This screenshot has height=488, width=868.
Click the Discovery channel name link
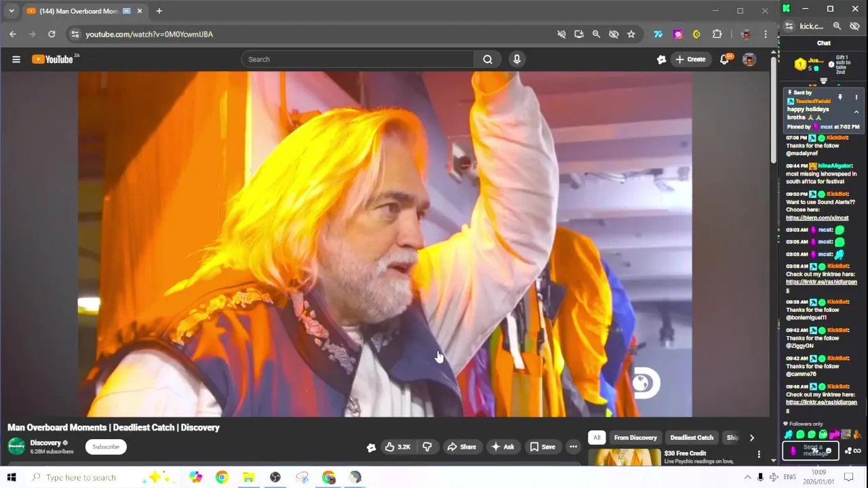point(45,443)
